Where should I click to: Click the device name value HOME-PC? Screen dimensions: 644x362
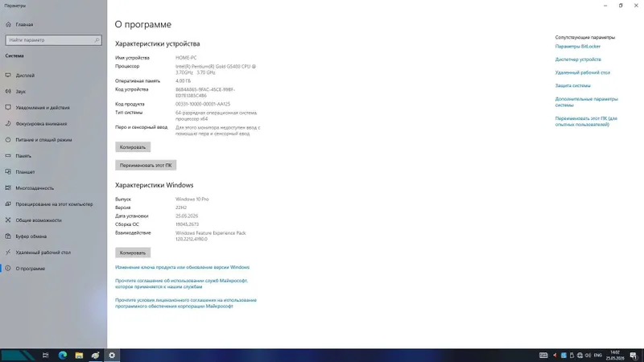[x=186, y=58]
